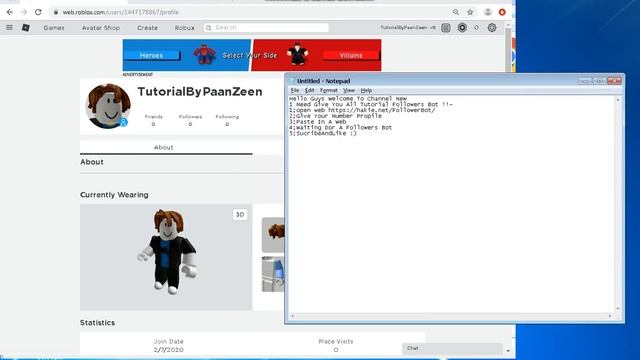The height and width of the screenshot is (360, 640).
Task: Go back in the browser
Action: [x=10, y=12]
